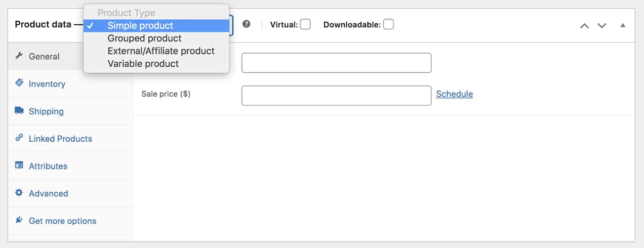Viewport: 644px width, 248px height.
Task: Tick the Downloadable checkbox
Action: (388, 24)
